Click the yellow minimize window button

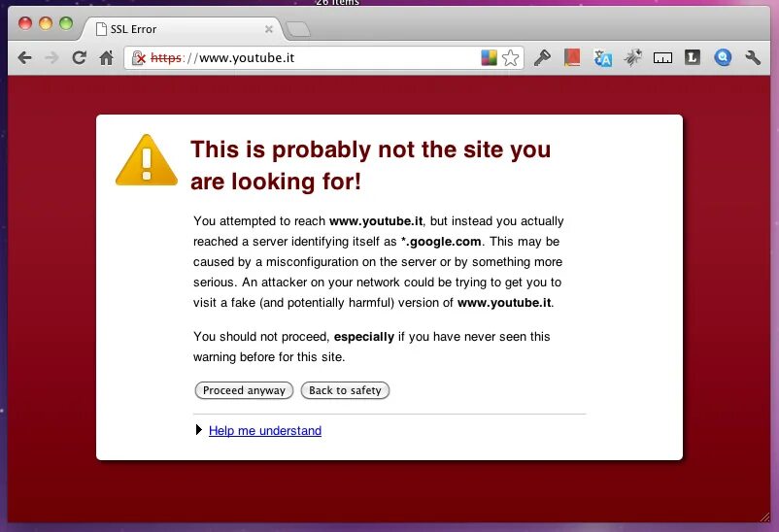pos(46,23)
